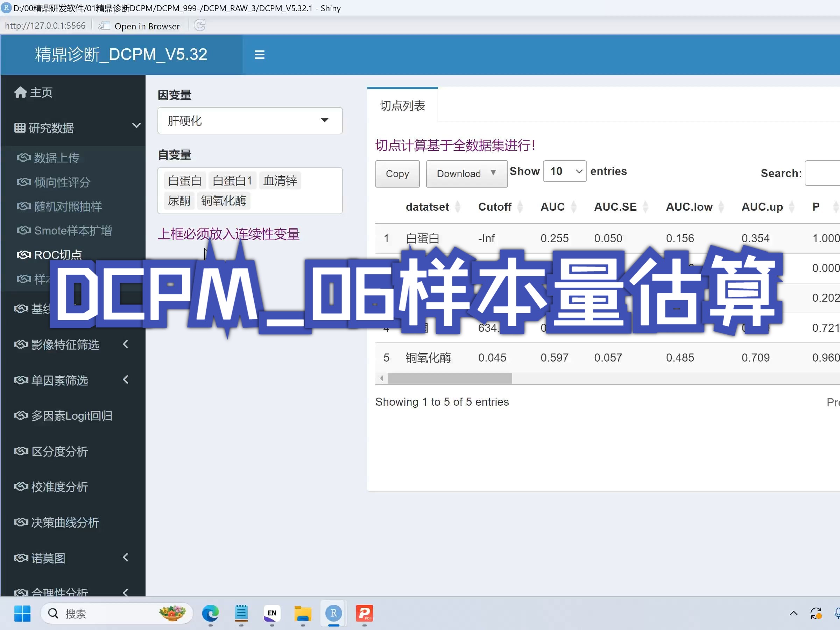Viewport: 840px width, 630px height.
Task: Open the 因变量 肝硬化 dropdown
Action: [x=250, y=121]
